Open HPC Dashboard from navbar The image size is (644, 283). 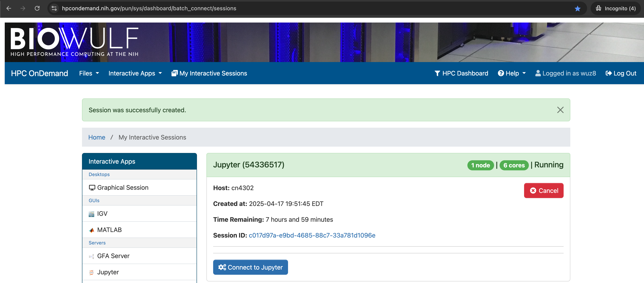pyautogui.click(x=461, y=73)
